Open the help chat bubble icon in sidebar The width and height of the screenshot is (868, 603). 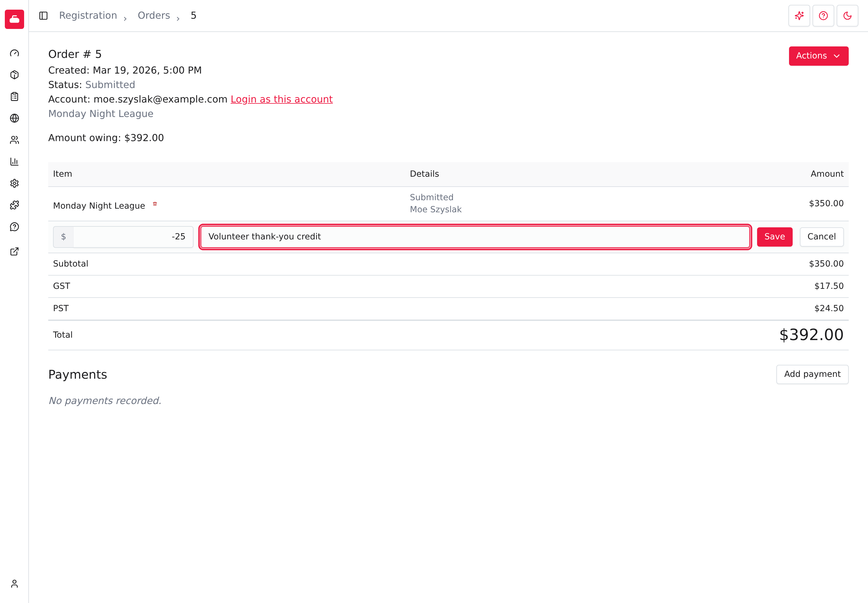tap(14, 227)
